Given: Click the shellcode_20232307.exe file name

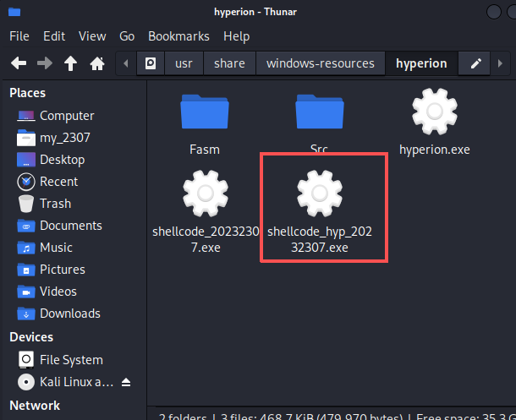Looking at the screenshot, I should pos(206,240).
